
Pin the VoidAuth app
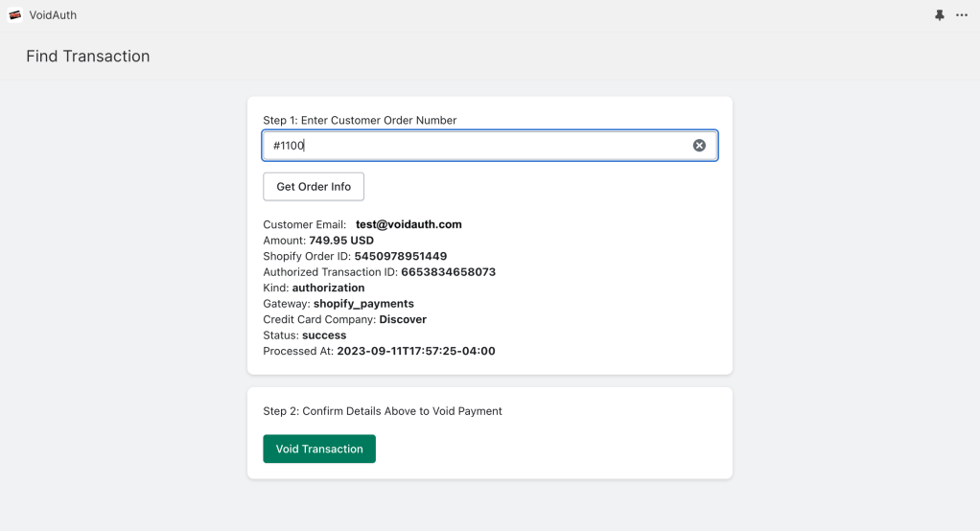(940, 15)
